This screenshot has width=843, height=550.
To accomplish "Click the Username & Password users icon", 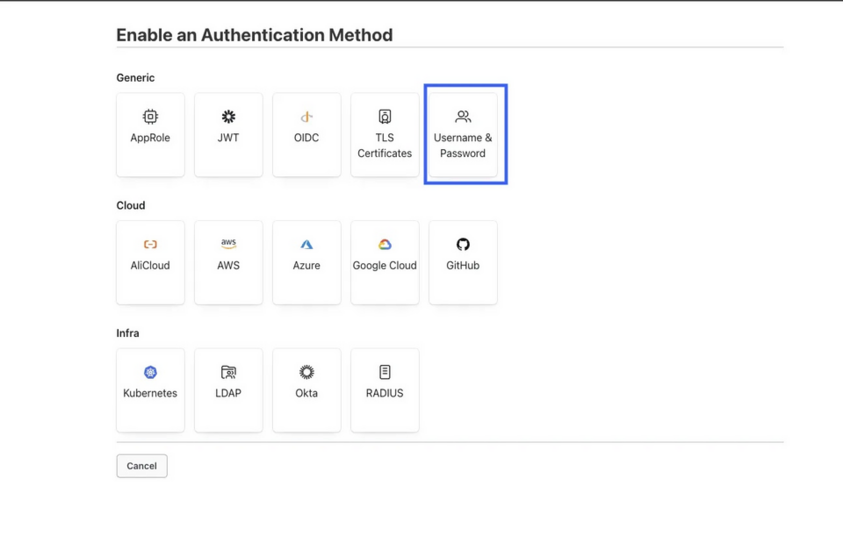I will tap(462, 117).
